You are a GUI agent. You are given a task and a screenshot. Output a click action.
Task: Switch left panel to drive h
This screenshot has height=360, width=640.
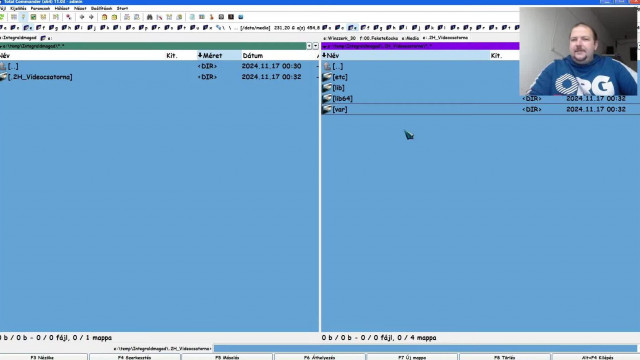(66, 28)
